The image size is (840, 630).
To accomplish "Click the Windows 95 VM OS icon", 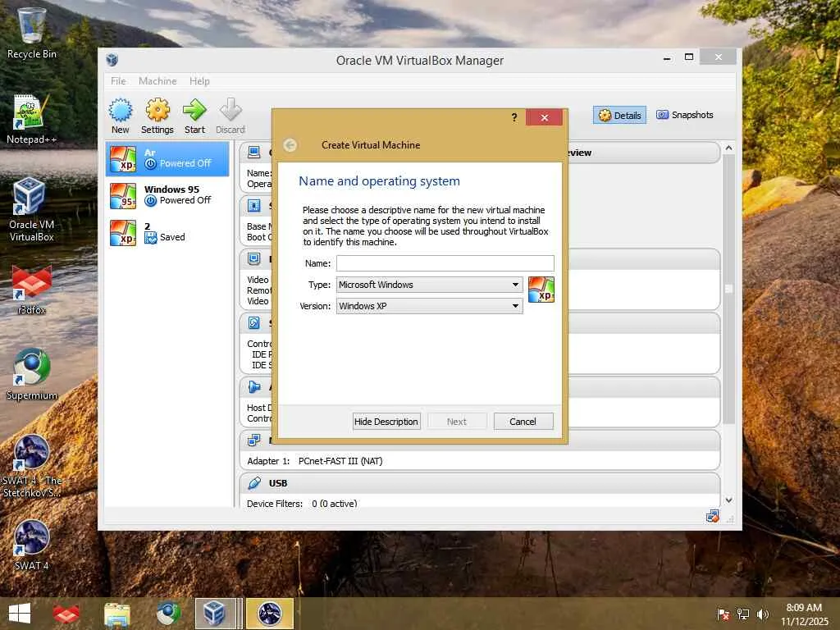I will click(x=123, y=195).
